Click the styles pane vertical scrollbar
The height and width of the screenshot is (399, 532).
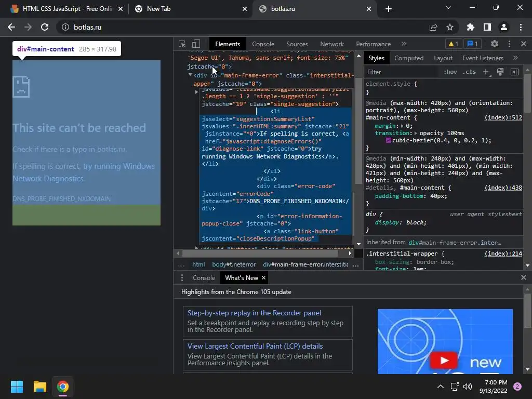pos(527,93)
